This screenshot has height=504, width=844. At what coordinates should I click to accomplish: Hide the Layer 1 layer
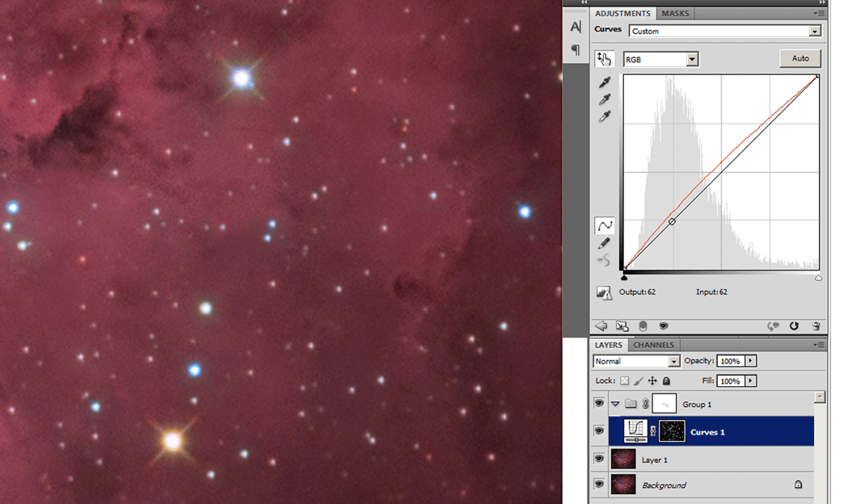click(599, 459)
